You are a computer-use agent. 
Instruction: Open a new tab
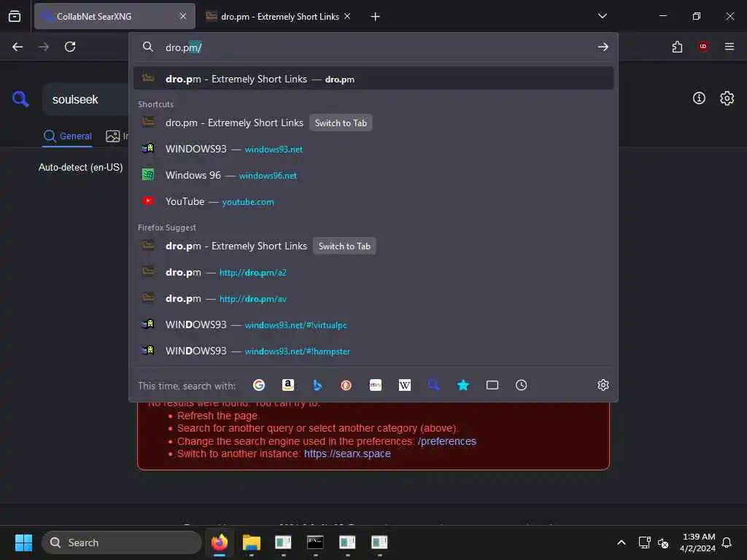click(375, 17)
